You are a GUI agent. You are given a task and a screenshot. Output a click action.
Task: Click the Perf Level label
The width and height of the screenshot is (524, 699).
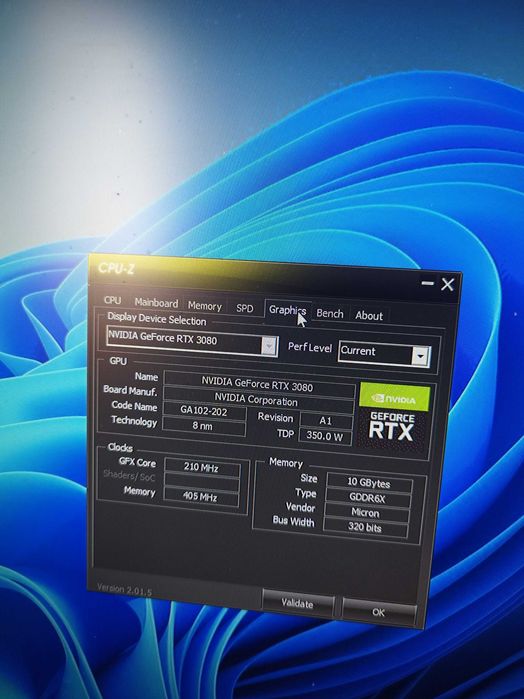(x=310, y=347)
